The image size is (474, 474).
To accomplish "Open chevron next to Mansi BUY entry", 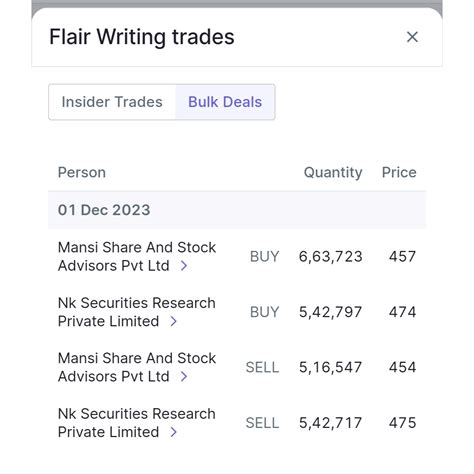I will [x=184, y=266].
